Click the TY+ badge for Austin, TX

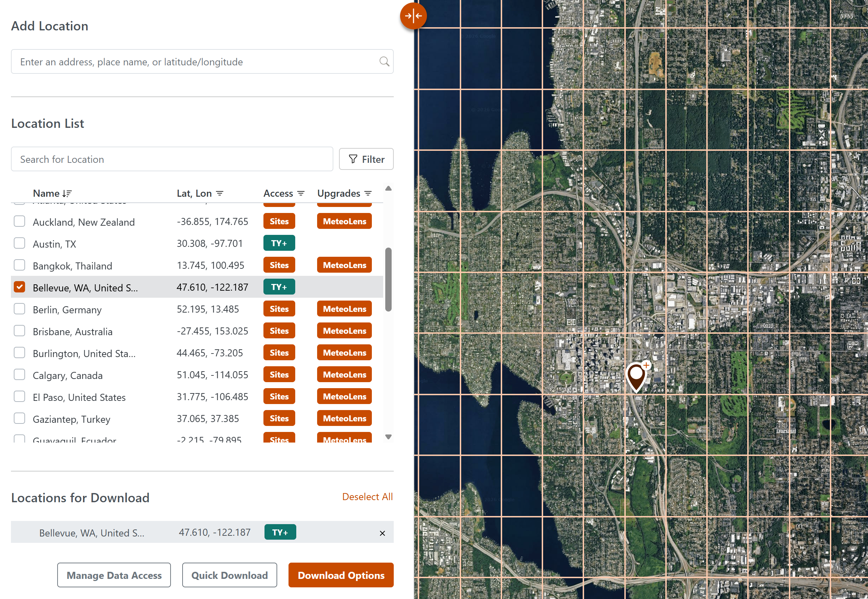(x=279, y=243)
